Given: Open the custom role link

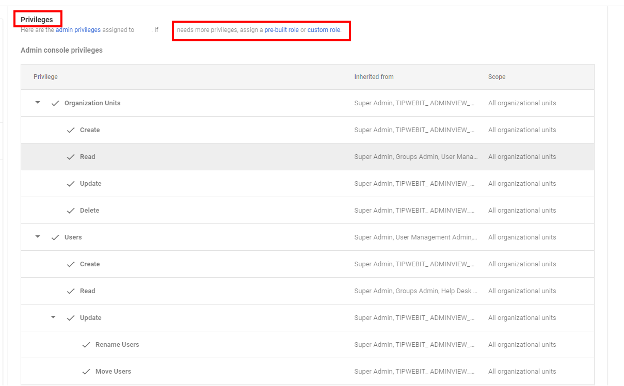Looking at the screenshot, I should (x=324, y=30).
